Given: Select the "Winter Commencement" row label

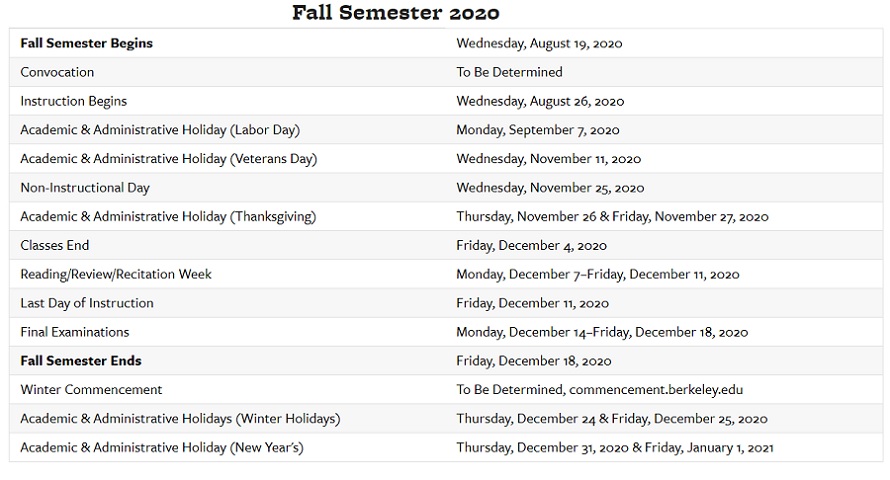Looking at the screenshot, I should coord(91,390).
